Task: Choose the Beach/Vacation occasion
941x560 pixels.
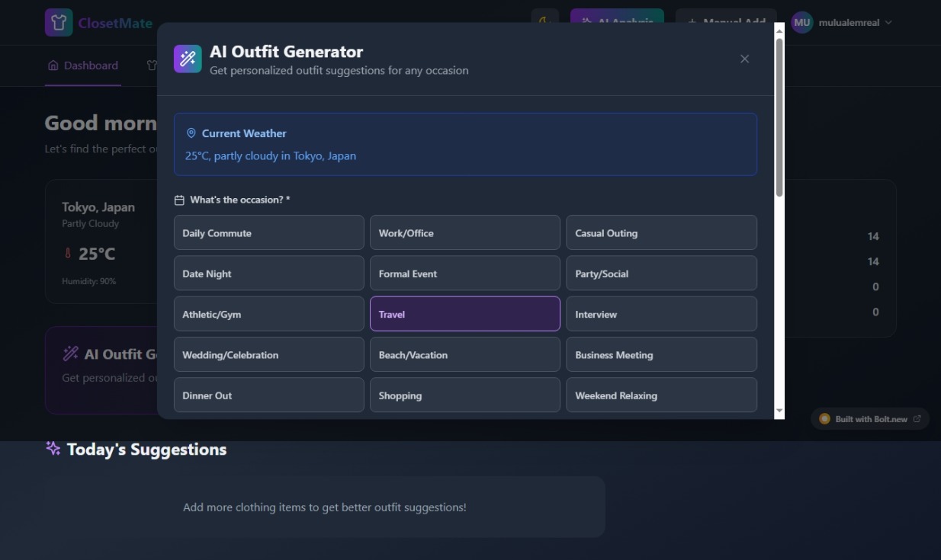Action: (465, 354)
